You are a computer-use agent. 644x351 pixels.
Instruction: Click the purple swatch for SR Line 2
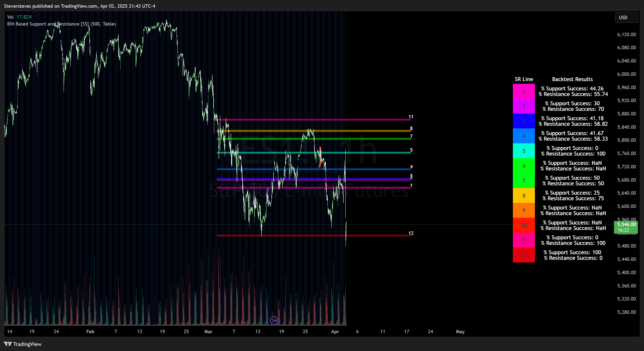pyautogui.click(x=524, y=106)
